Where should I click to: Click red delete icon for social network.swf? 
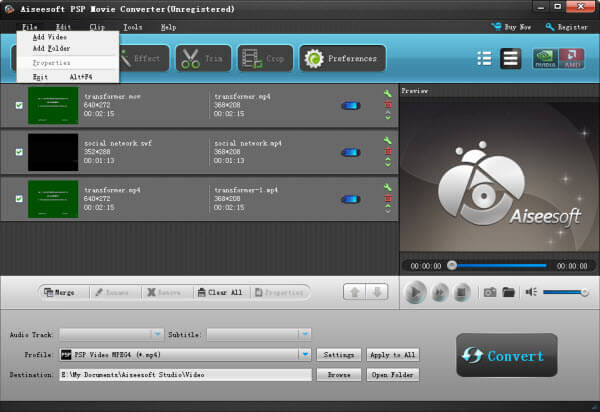coord(388,151)
